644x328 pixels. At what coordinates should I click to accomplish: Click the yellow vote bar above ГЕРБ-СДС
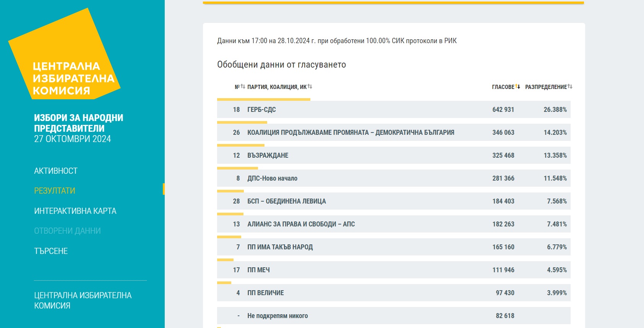click(x=264, y=99)
